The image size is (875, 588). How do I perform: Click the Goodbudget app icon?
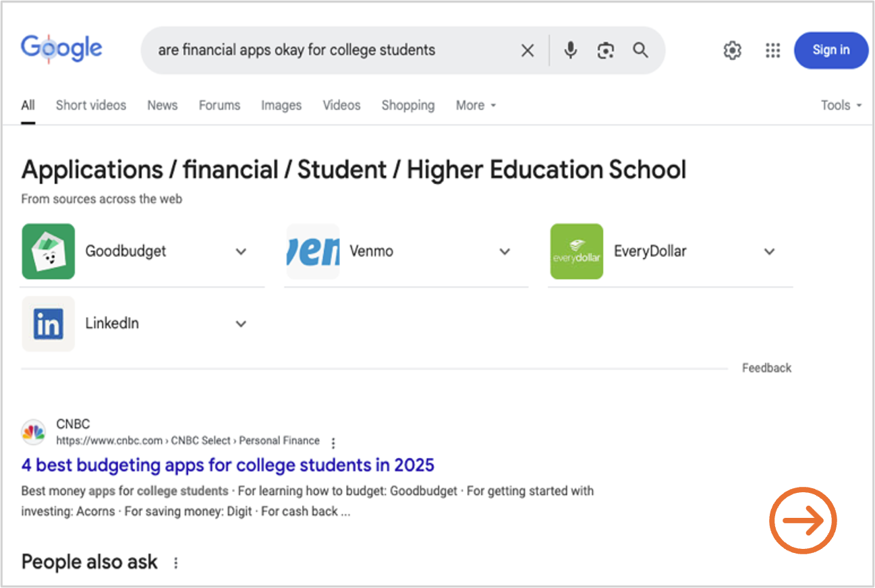point(48,251)
